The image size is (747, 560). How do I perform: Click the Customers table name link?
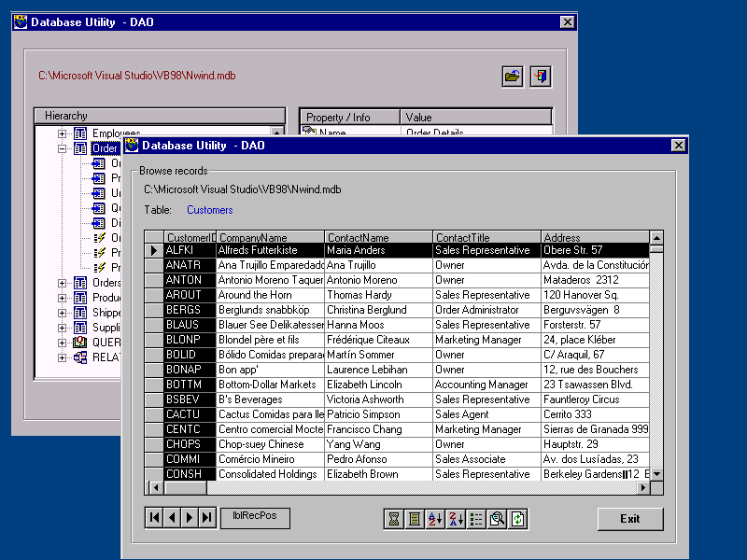click(209, 210)
